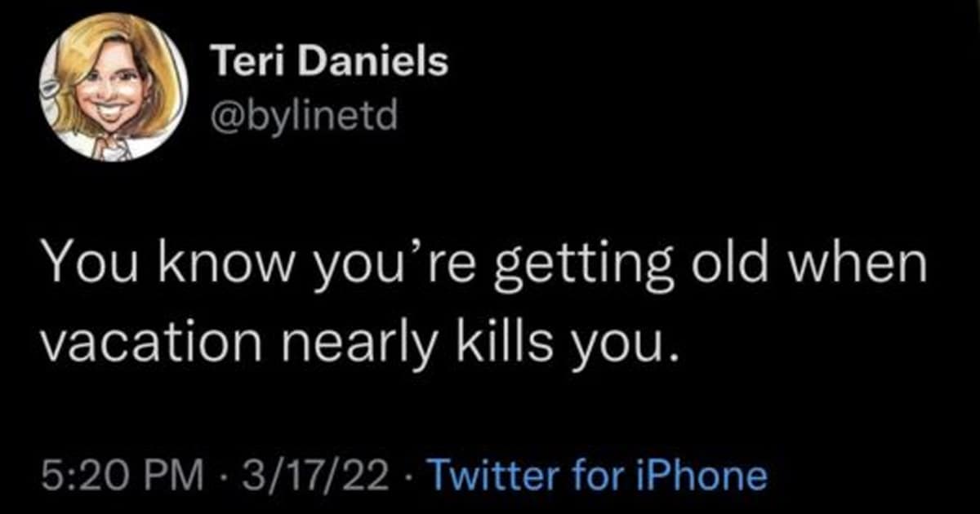Open the Twitter for iPhone source link
Screen dimensions: 980x514
[x=597, y=475]
